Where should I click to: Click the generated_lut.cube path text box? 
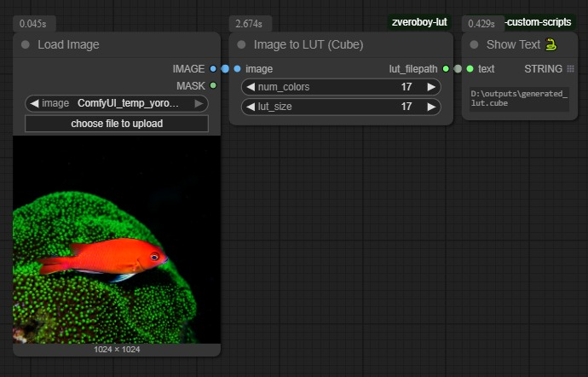coord(519,99)
